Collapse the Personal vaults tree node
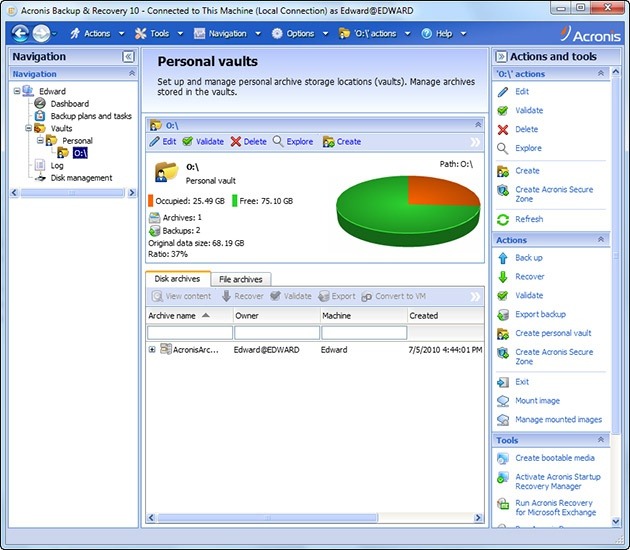This screenshot has height=550, width=630. (x=40, y=140)
